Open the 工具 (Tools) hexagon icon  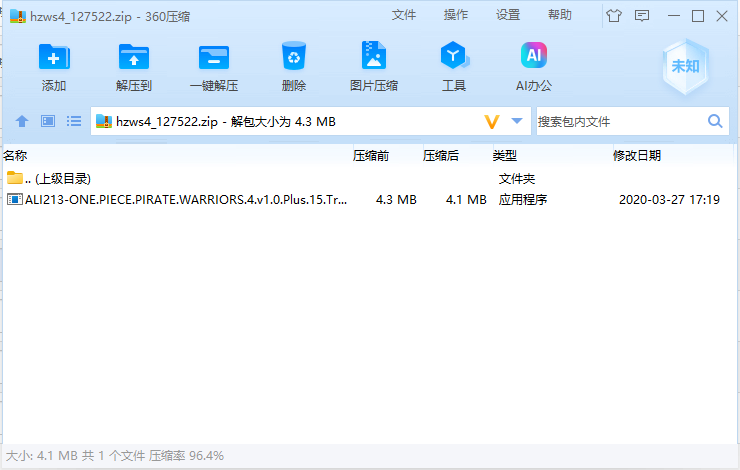click(454, 56)
